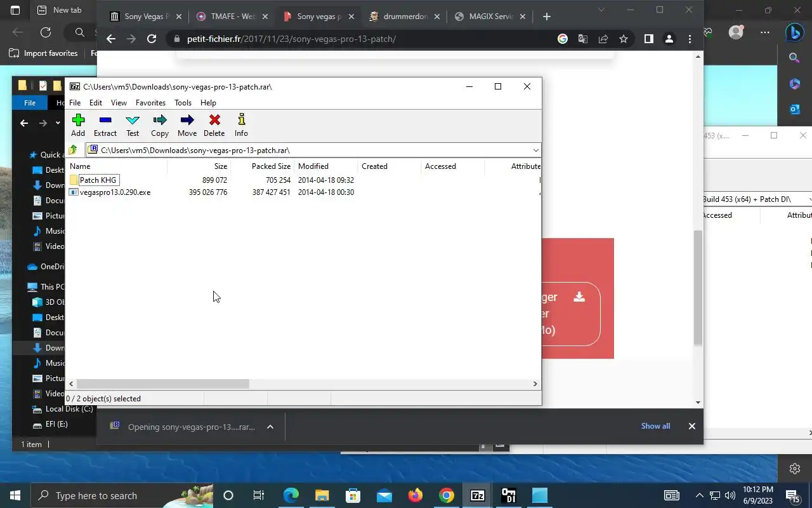Open 7-Zip from taskbar
Image resolution: width=812 pixels, height=508 pixels.
[478, 495]
